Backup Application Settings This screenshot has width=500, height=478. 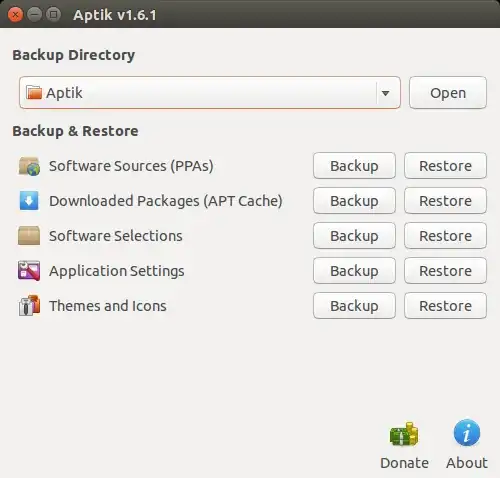tap(354, 271)
